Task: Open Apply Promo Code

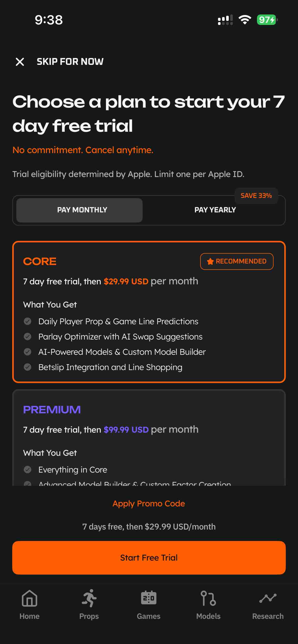Action: (149, 503)
